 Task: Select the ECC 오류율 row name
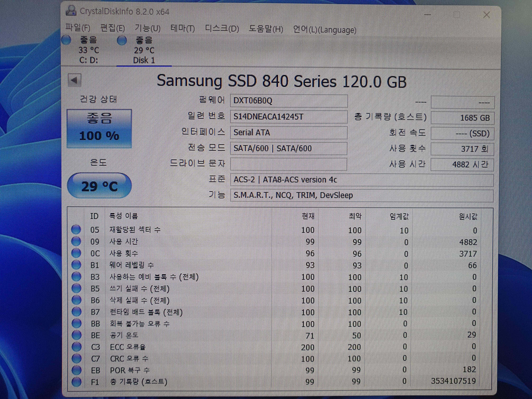128,347
